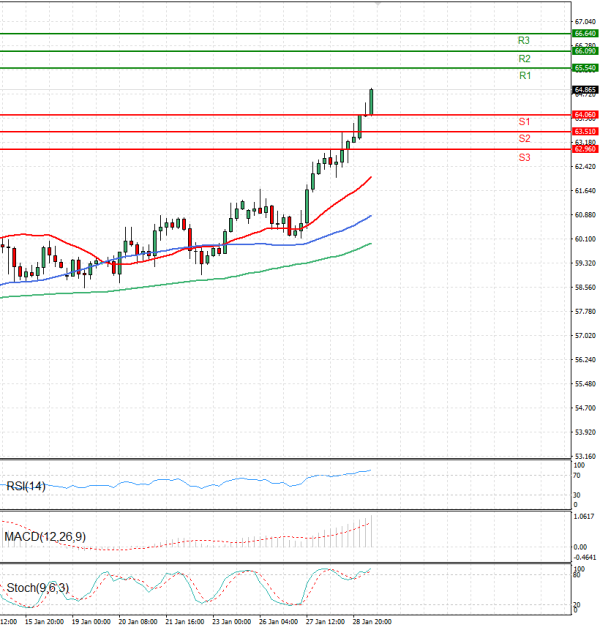Click the 28 Jan 20:00 time axis label
The image size is (600, 630).
(369, 621)
